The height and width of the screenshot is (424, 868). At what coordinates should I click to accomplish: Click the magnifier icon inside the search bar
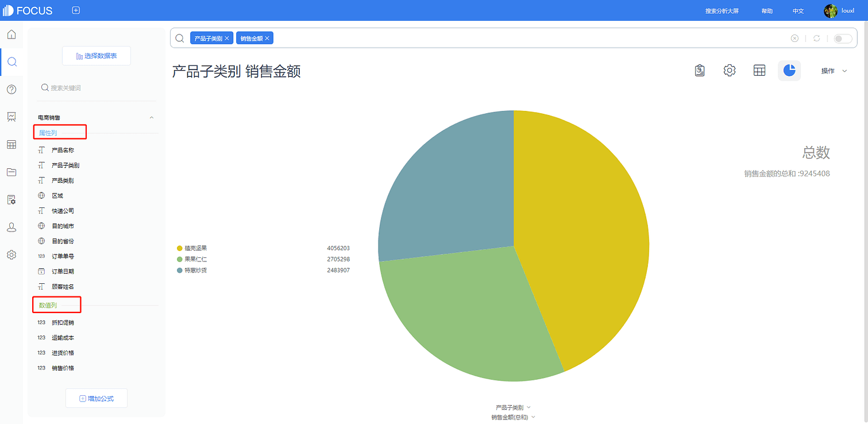(x=180, y=38)
